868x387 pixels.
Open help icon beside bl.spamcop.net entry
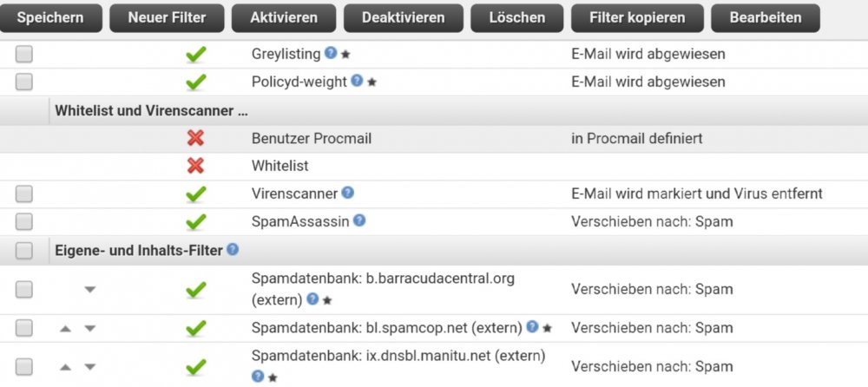click(533, 326)
